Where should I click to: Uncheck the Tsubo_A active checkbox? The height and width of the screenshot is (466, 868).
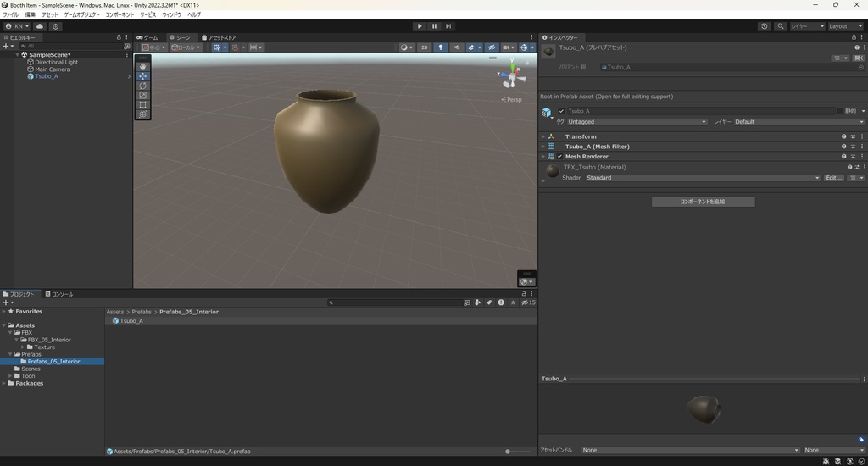[561, 111]
